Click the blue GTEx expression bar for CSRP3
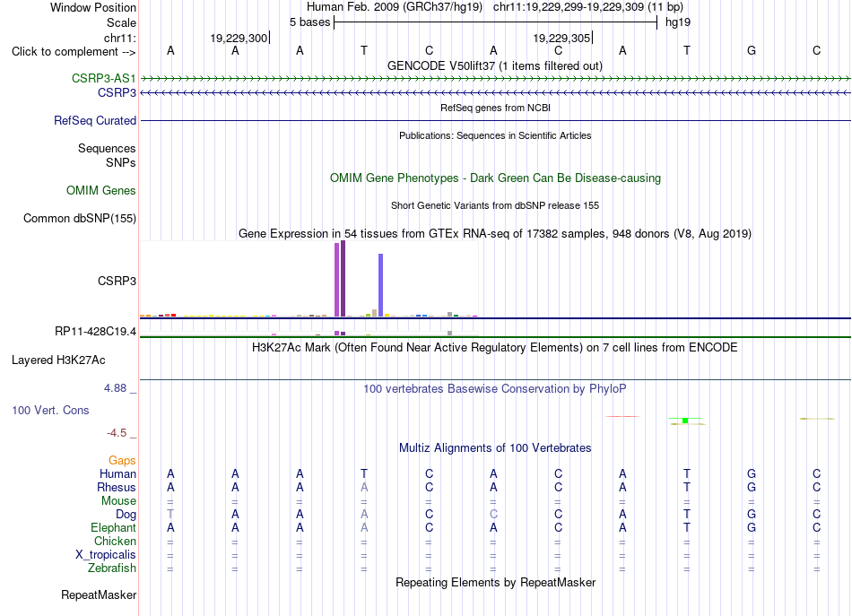 tap(381, 285)
